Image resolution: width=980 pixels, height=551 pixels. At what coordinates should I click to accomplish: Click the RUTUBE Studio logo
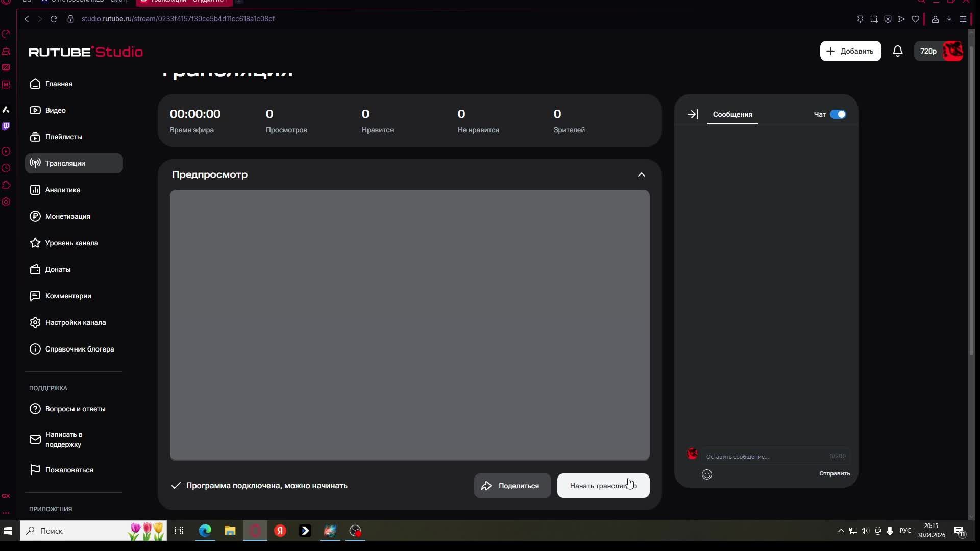(86, 52)
